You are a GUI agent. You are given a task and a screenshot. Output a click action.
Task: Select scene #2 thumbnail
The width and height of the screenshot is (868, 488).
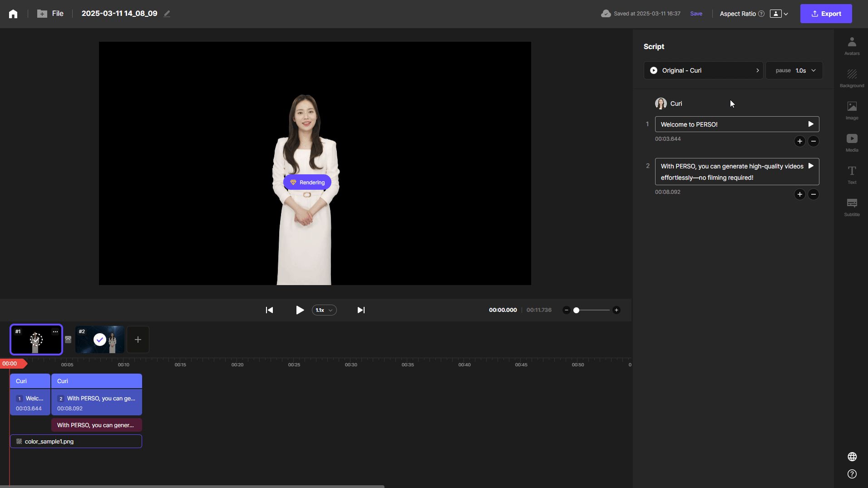coord(100,340)
